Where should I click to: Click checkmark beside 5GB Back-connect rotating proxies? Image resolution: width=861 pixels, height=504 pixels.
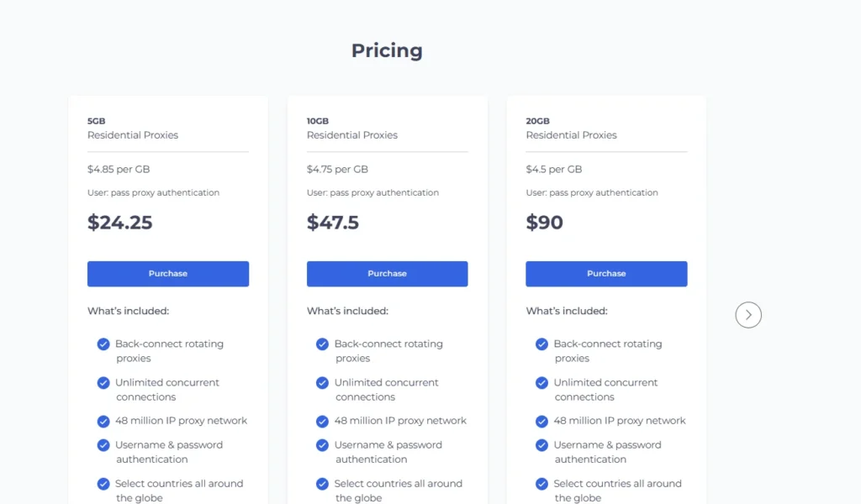[x=103, y=344]
